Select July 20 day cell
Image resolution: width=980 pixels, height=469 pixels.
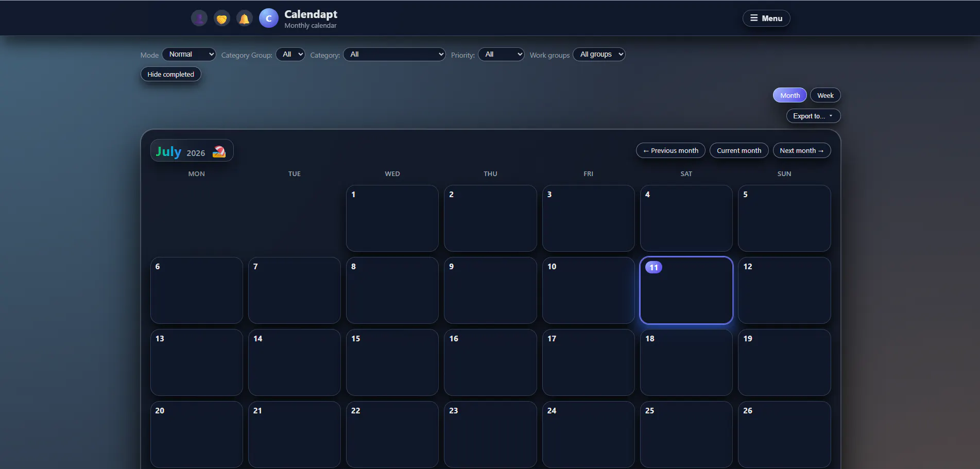pyautogui.click(x=197, y=435)
